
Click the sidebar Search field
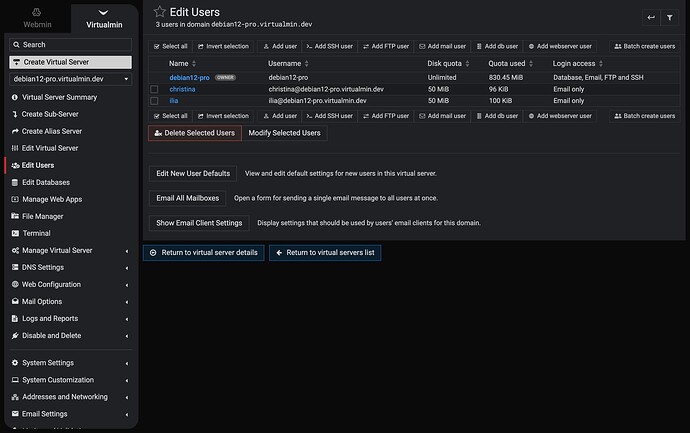point(70,44)
